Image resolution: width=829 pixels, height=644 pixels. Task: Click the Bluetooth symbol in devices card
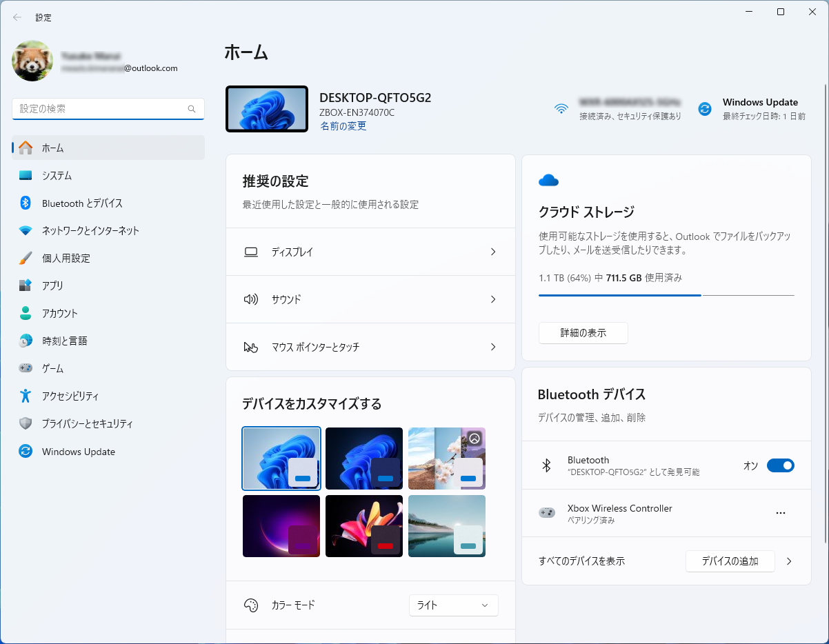point(546,465)
